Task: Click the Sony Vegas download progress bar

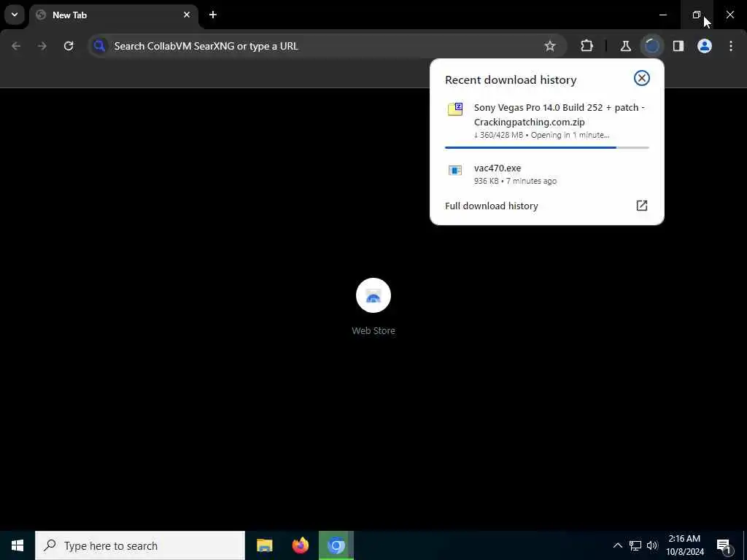Action: tap(547, 147)
